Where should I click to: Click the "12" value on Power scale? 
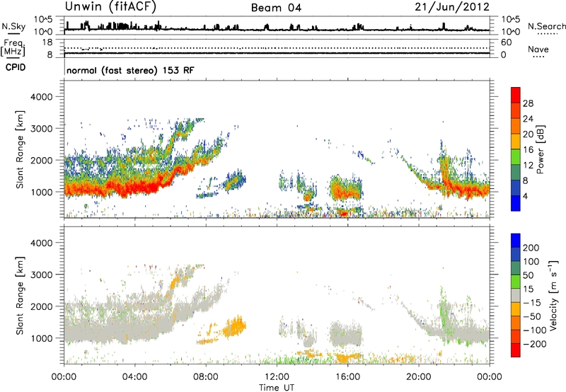pyautogui.click(x=528, y=166)
